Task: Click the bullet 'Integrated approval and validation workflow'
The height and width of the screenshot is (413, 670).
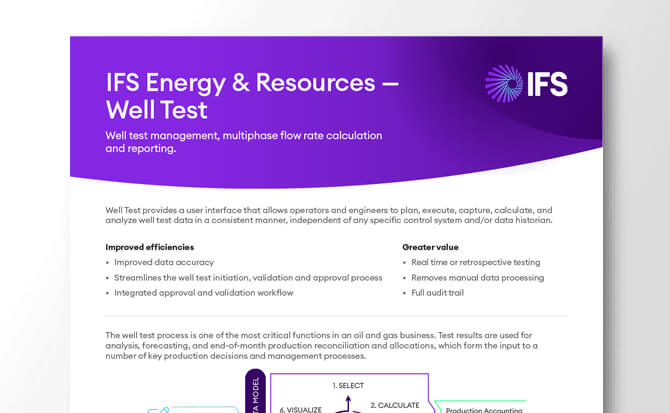Action: coord(203,293)
